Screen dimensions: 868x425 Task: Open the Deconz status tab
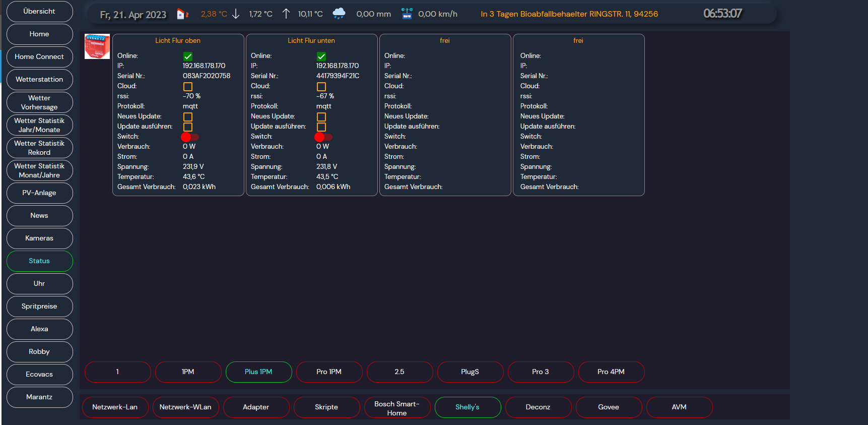click(538, 407)
